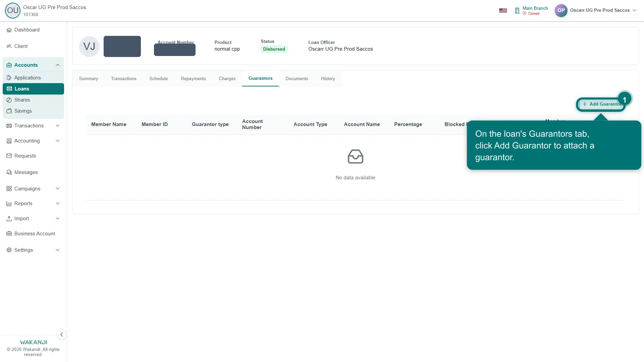The height and width of the screenshot is (362, 644).
Task: Click the Closed branch status text
Action: [534, 14]
